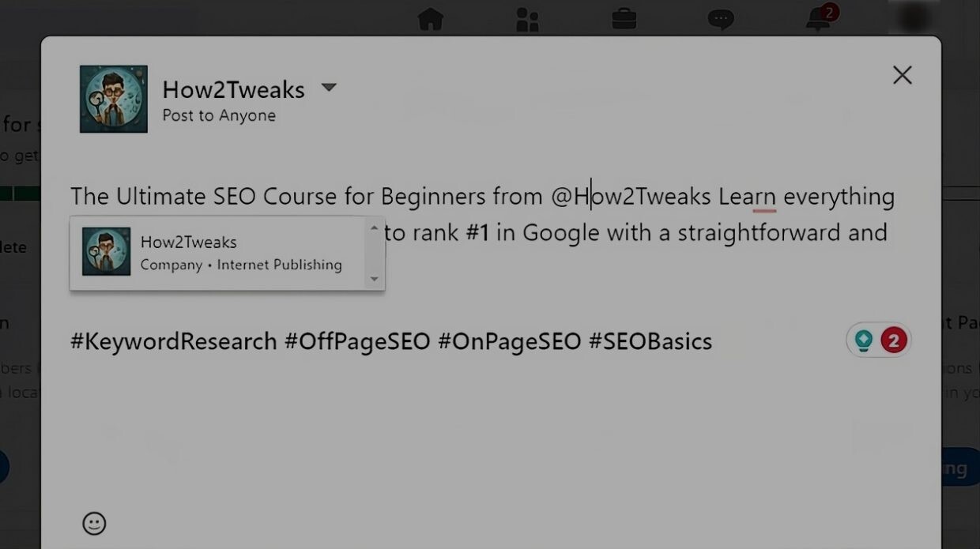Click the red 2 suggestions badge
Image resolution: width=980 pixels, height=549 pixels.
[x=894, y=340]
